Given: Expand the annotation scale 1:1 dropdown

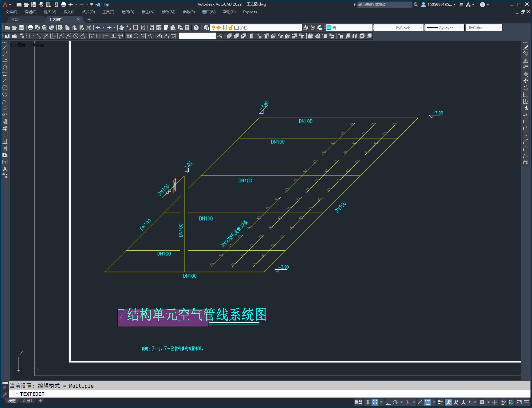Looking at the screenshot, I should coord(472,402).
